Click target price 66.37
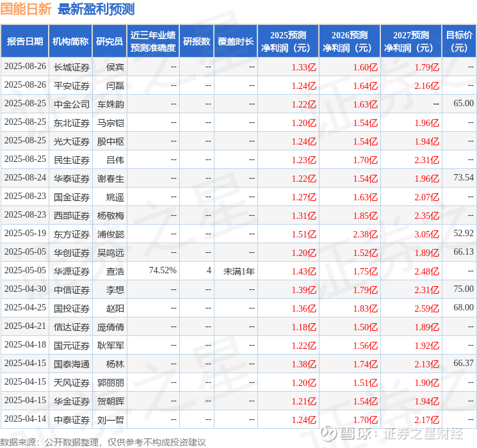The image size is (477, 448). [x=464, y=363]
